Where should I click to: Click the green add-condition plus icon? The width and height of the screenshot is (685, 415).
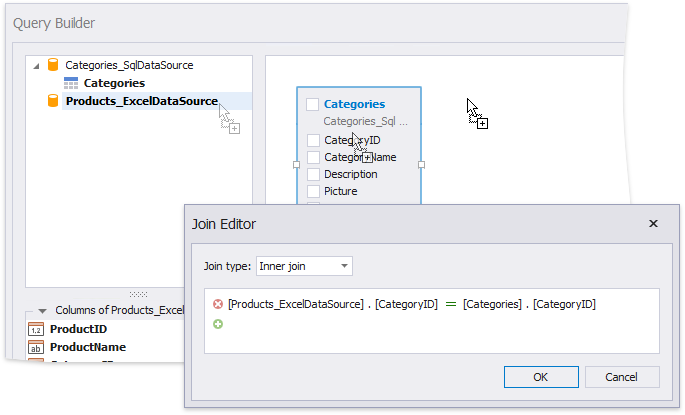tap(218, 324)
